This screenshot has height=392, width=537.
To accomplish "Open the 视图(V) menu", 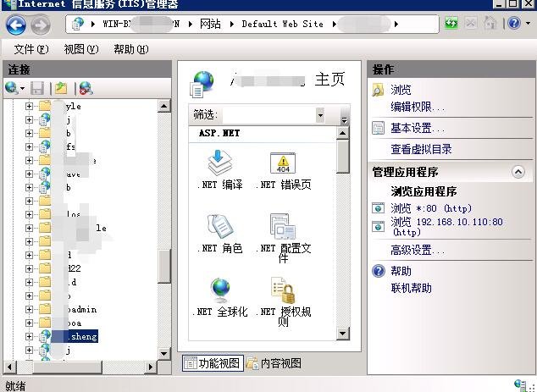I will (81, 49).
